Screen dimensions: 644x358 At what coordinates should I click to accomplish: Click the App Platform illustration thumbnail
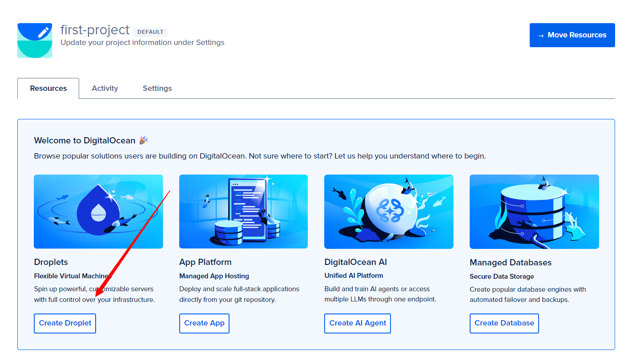tap(243, 212)
